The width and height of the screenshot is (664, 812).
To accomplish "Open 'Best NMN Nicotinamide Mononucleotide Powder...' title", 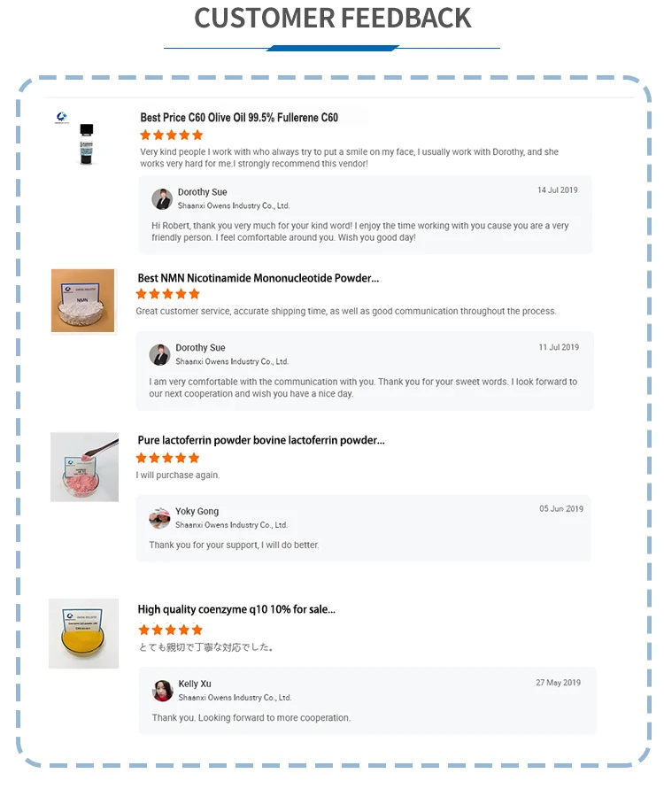I will point(259,278).
